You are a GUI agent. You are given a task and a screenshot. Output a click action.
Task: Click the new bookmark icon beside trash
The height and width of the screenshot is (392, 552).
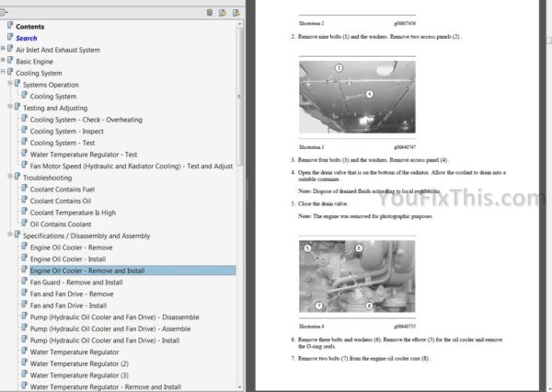[223, 12]
